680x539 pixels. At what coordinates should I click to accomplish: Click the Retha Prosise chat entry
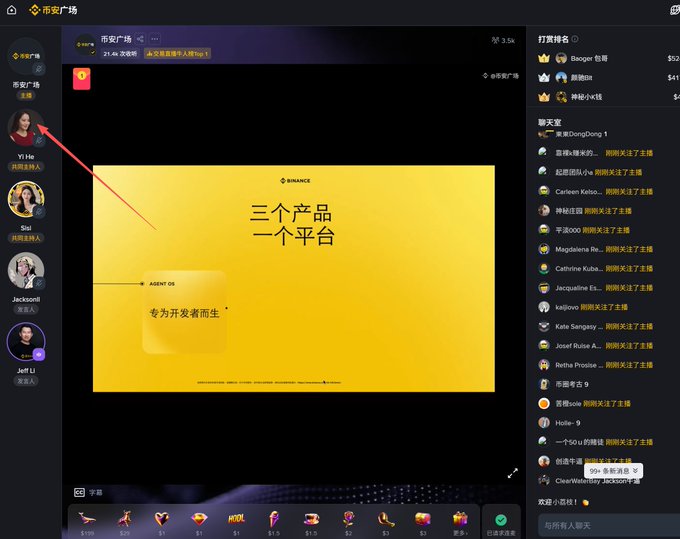point(595,365)
